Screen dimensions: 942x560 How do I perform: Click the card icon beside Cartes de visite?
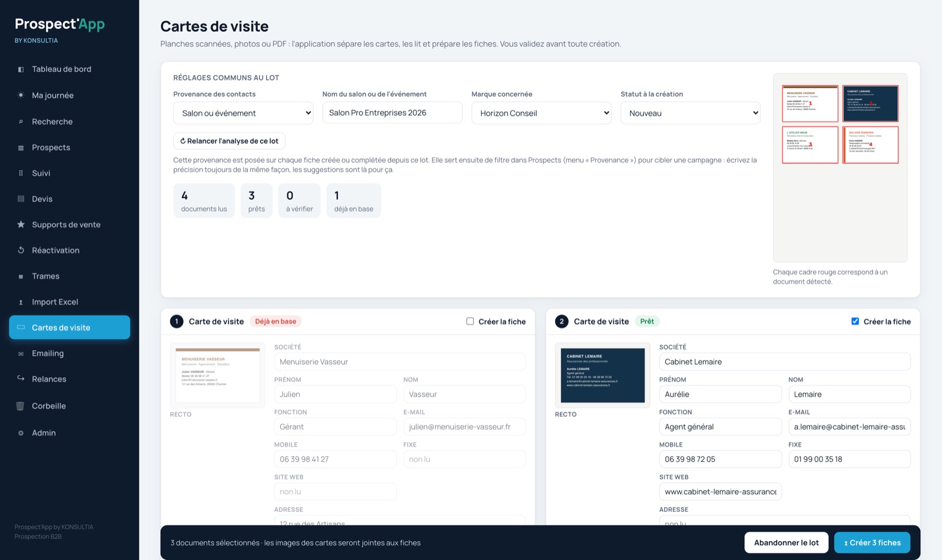point(21,327)
